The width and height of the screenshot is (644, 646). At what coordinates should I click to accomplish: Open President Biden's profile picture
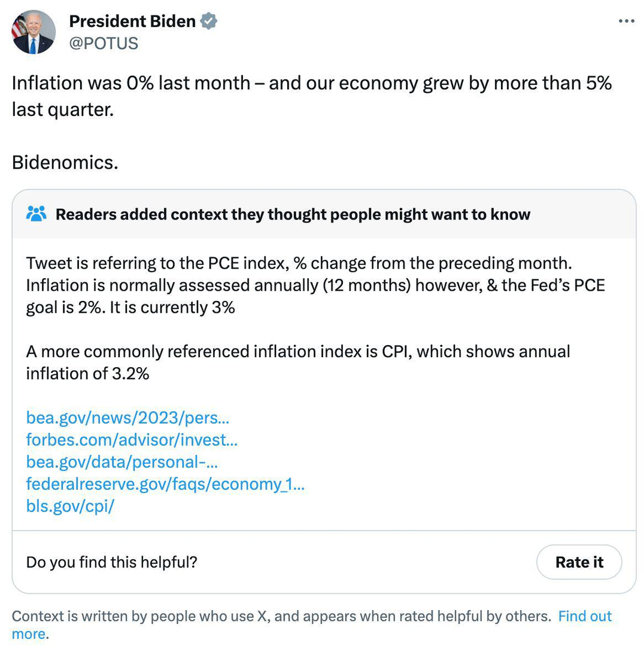(34, 32)
